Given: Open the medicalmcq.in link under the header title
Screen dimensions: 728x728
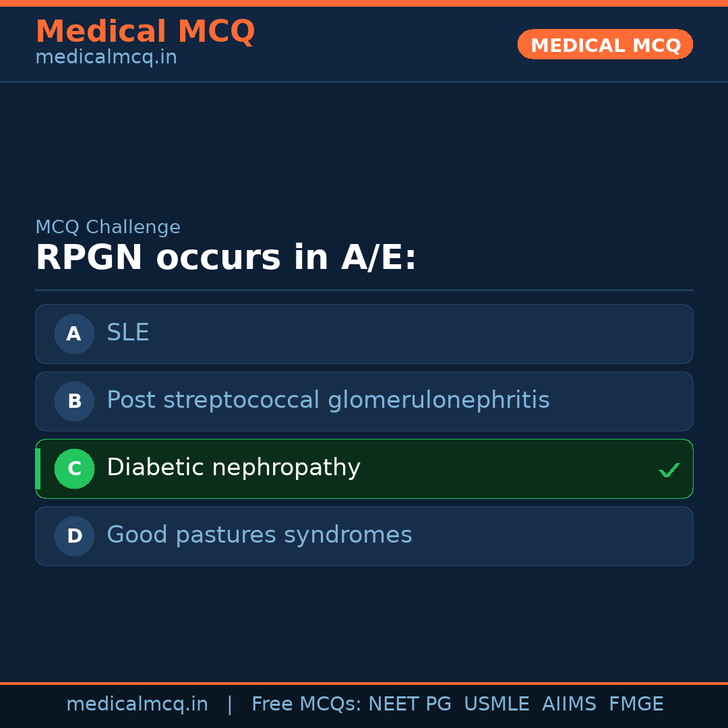Looking at the screenshot, I should 106,58.
